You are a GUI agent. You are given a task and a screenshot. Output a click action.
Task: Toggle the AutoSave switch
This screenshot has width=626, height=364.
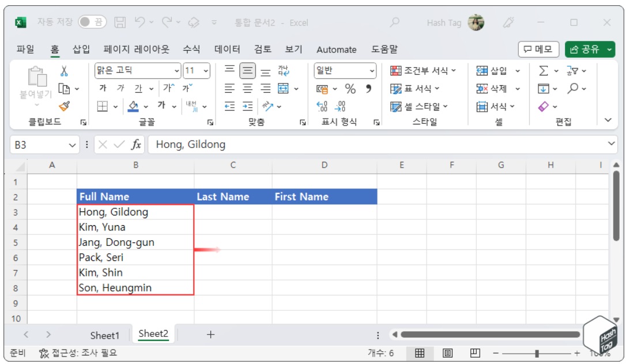92,22
